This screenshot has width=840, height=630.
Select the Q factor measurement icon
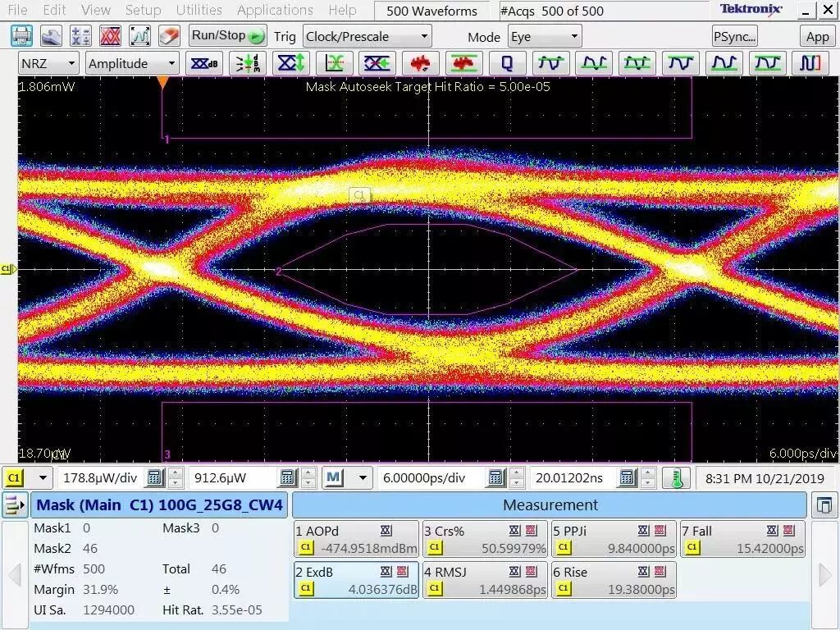click(507, 63)
